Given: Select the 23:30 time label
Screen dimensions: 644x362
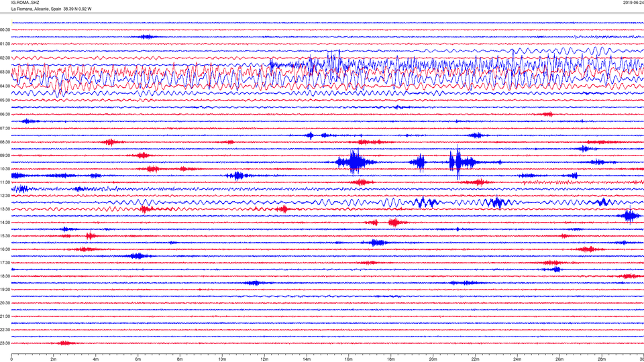Looking at the screenshot, I should [x=5, y=343].
